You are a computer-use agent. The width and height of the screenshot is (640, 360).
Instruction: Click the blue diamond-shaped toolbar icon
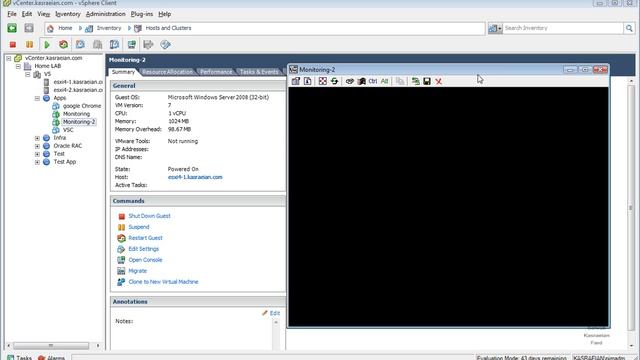165,44
